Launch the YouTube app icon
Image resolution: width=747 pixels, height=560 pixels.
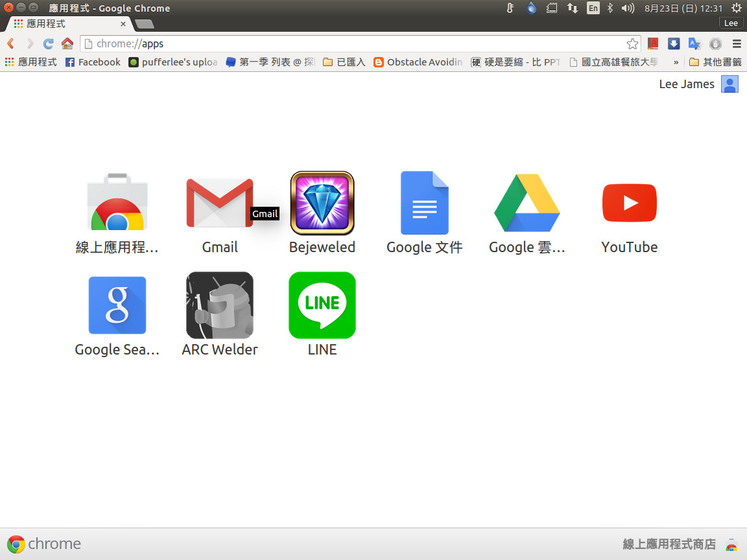click(x=630, y=203)
